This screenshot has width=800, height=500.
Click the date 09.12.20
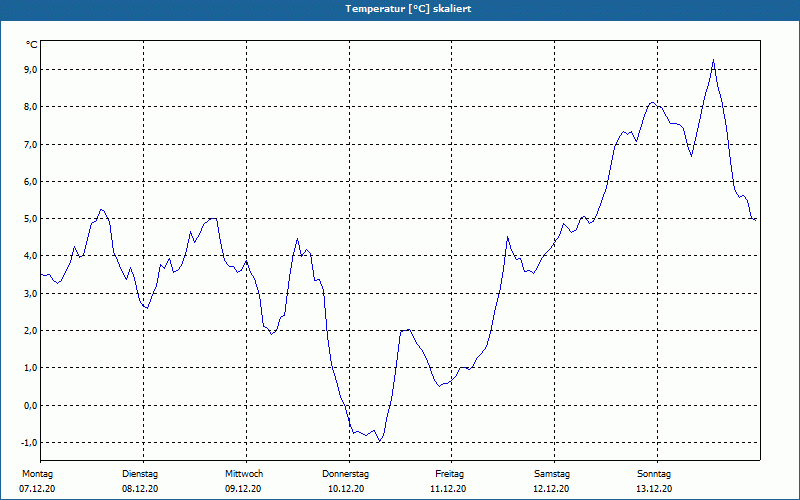click(243, 489)
